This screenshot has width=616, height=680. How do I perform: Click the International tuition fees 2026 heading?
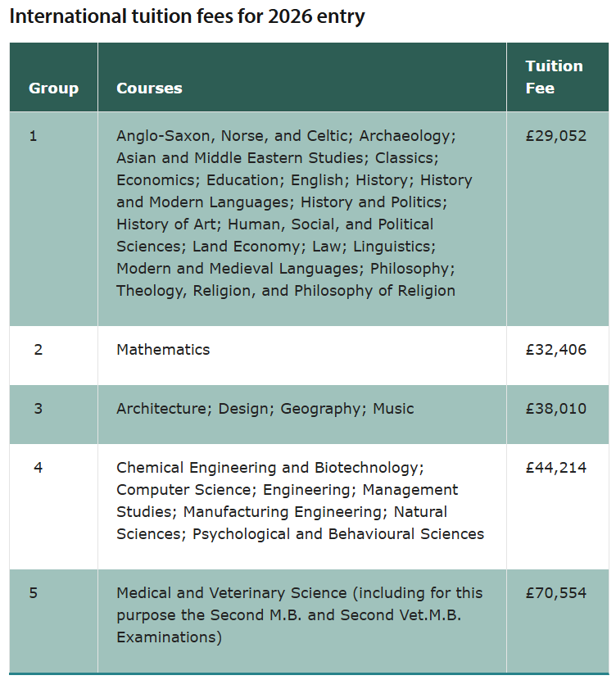(x=187, y=17)
